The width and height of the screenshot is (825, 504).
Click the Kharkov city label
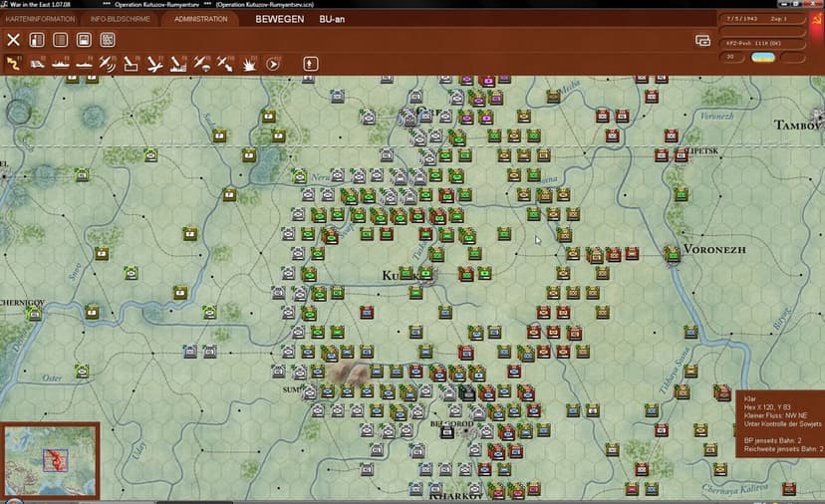click(456, 496)
